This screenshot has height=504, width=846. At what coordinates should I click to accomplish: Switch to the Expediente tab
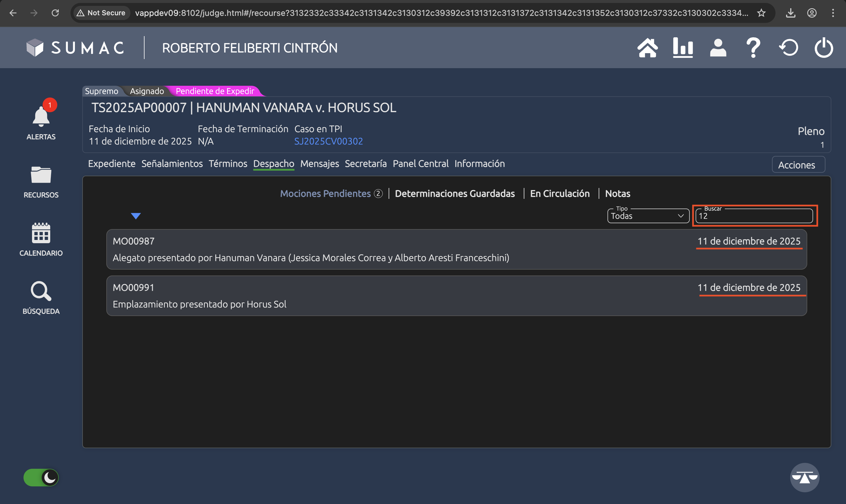tap(112, 164)
